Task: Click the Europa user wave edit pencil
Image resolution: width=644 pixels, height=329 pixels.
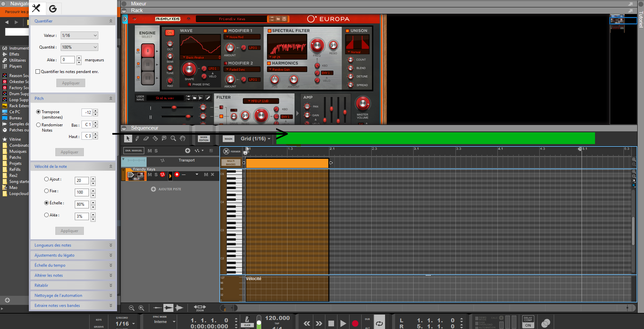Action: tap(208, 98)
